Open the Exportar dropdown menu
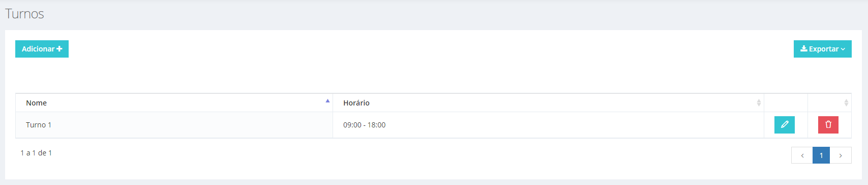 point(822,49)
